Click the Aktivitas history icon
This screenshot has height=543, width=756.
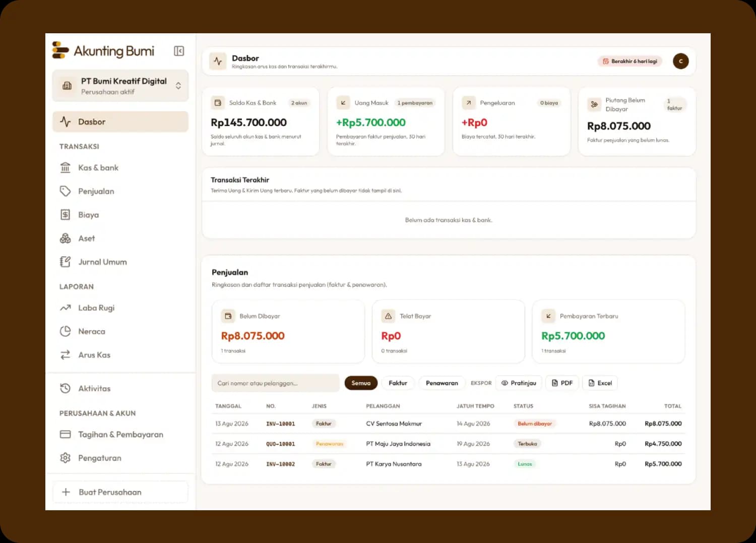tap(66, 388)
